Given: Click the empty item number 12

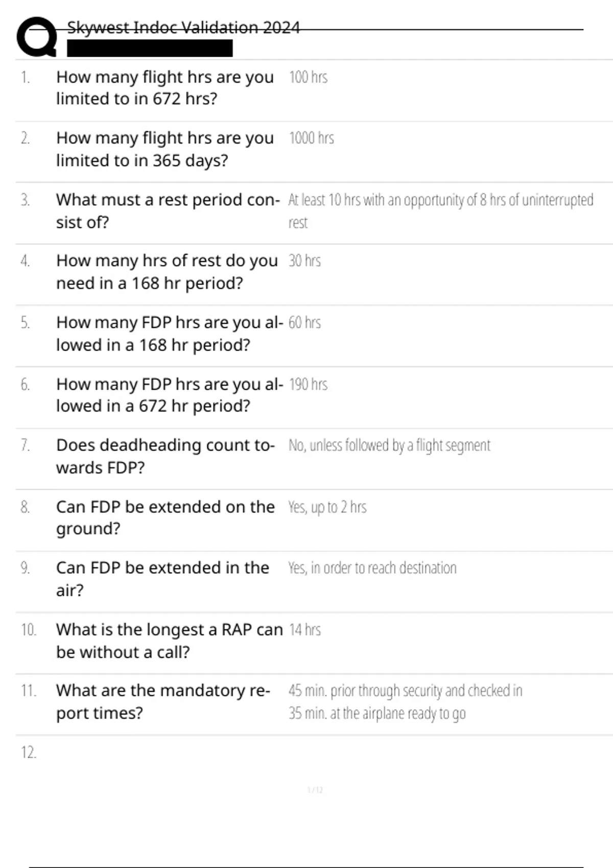Looking at the screenshot, I should [29, 753].
